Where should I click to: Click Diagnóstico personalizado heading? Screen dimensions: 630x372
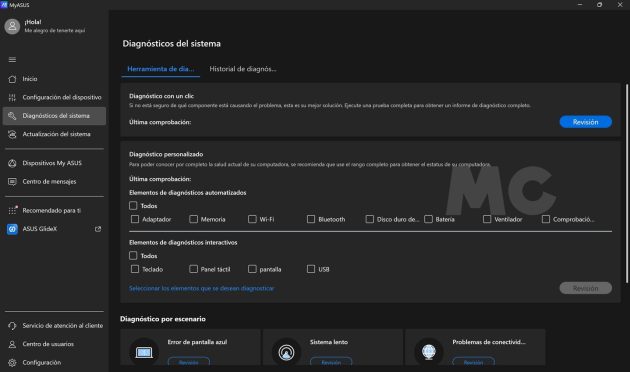point(166,154)
